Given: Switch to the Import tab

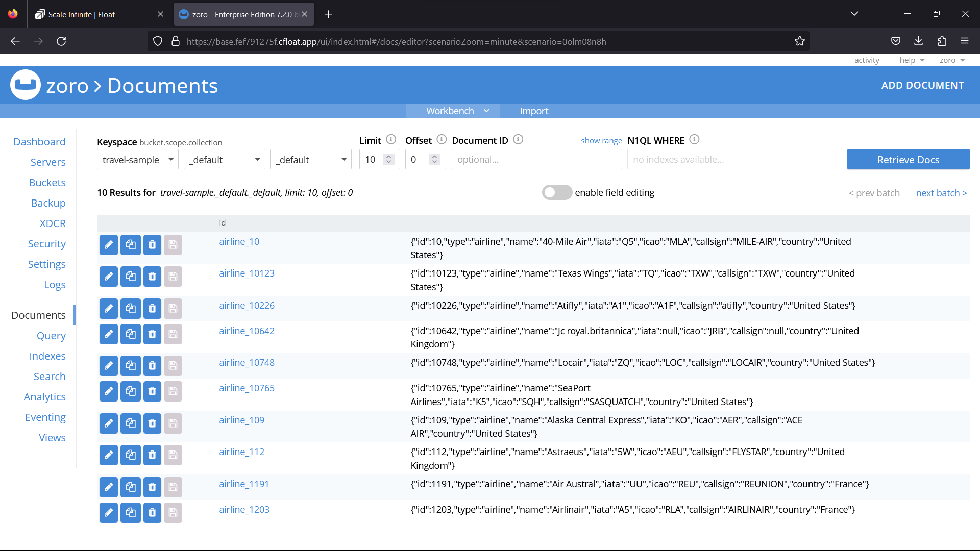Looking at the screenshot, I should pos(534,111).
